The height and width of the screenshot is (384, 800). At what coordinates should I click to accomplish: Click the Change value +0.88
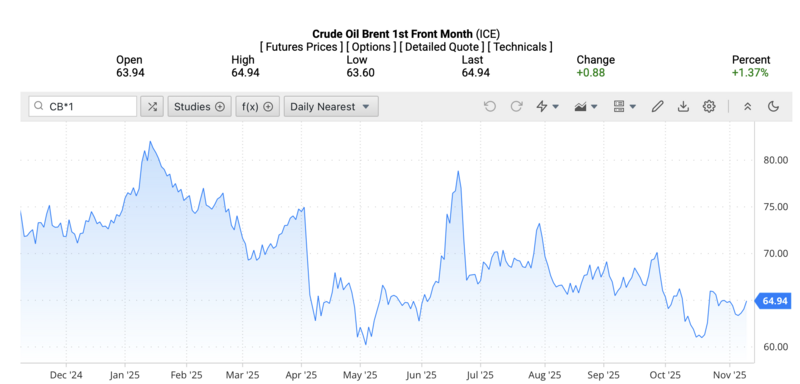point(591,72)
